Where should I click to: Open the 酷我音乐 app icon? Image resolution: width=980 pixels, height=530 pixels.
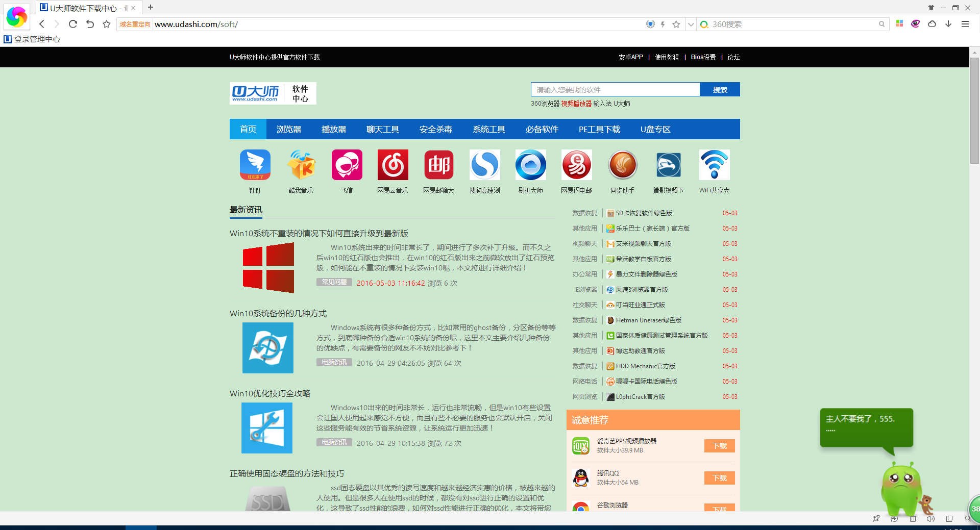pos(301,165)
